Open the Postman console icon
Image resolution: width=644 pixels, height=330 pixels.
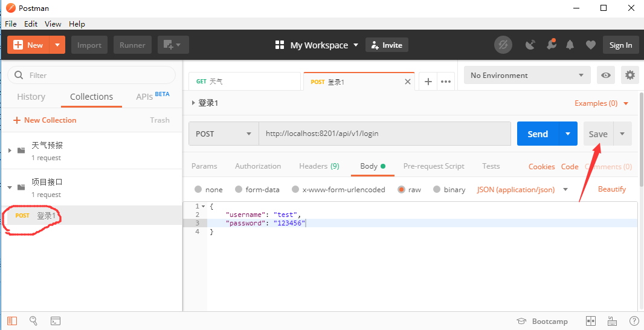pyautogui.click(x=56, y=321)
